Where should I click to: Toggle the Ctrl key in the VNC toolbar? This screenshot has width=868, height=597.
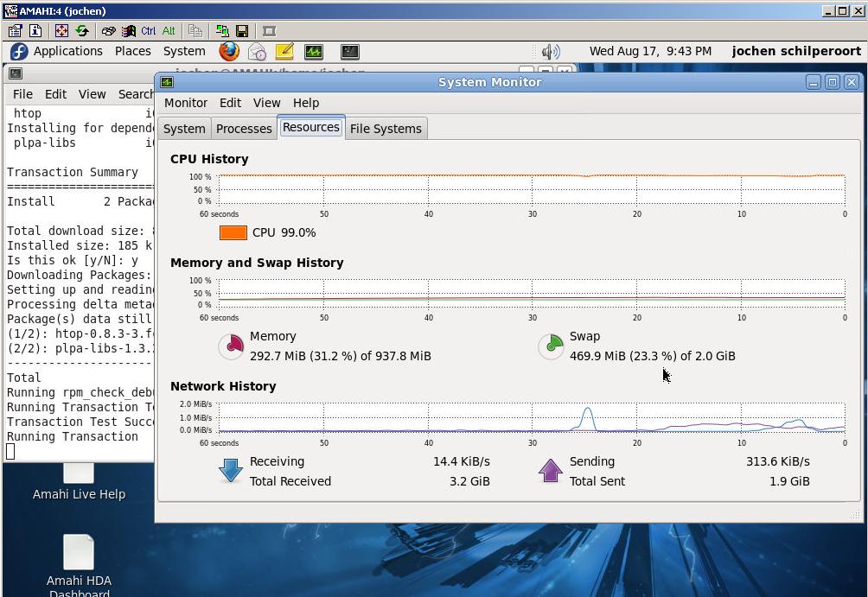tap(149, 31)
